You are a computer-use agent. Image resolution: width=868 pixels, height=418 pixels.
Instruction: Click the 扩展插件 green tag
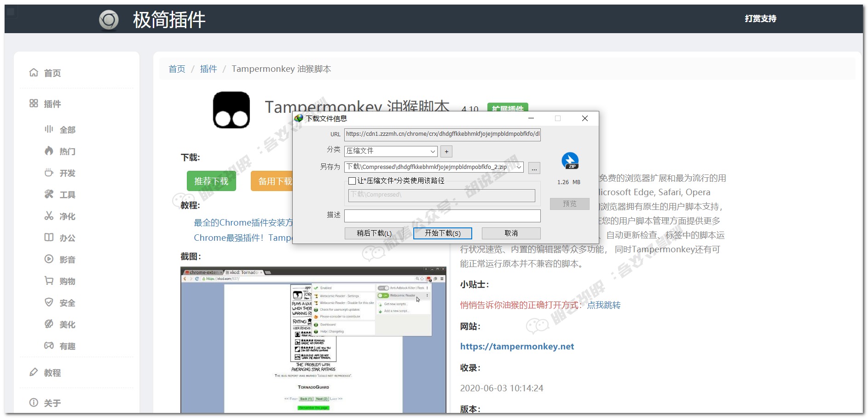tap(508, 107)
